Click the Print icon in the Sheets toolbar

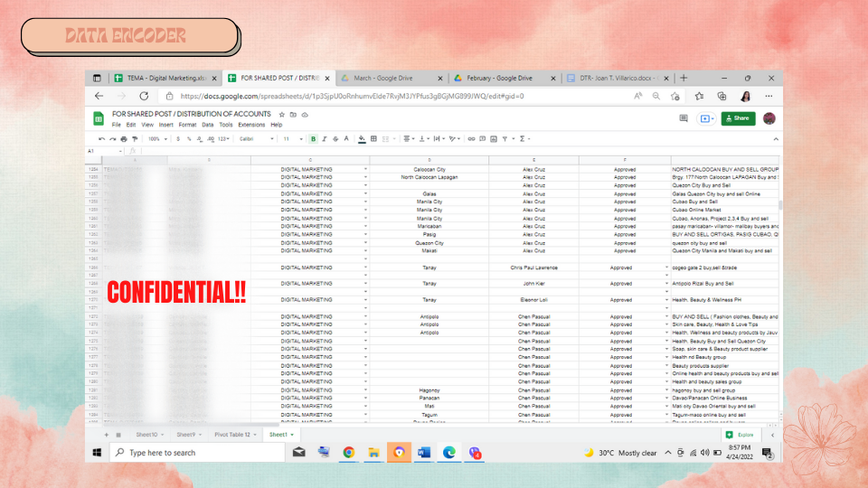(x=124, y=139)
